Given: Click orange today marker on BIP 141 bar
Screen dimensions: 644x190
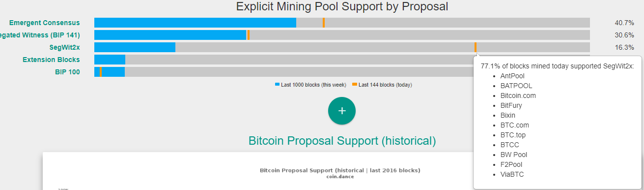Looking at the screenshot, I should click(249, 35).
